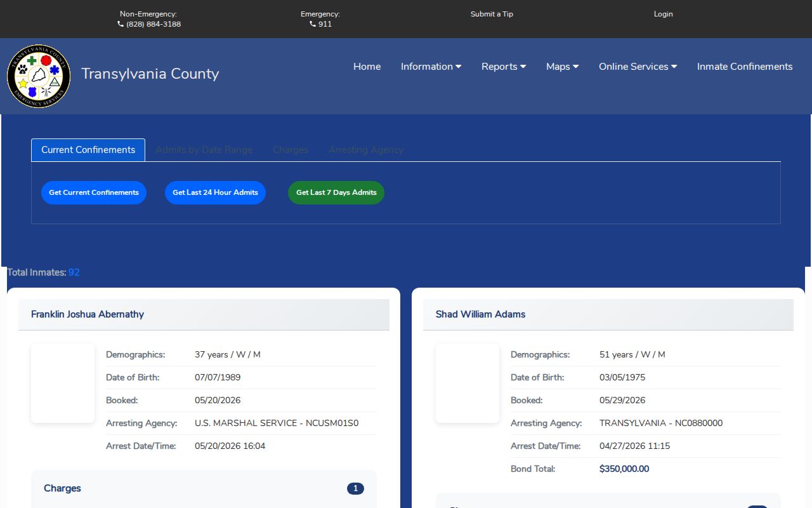
Task: Click demographics 51 years / W / M
Action: [x=632, y=355]
